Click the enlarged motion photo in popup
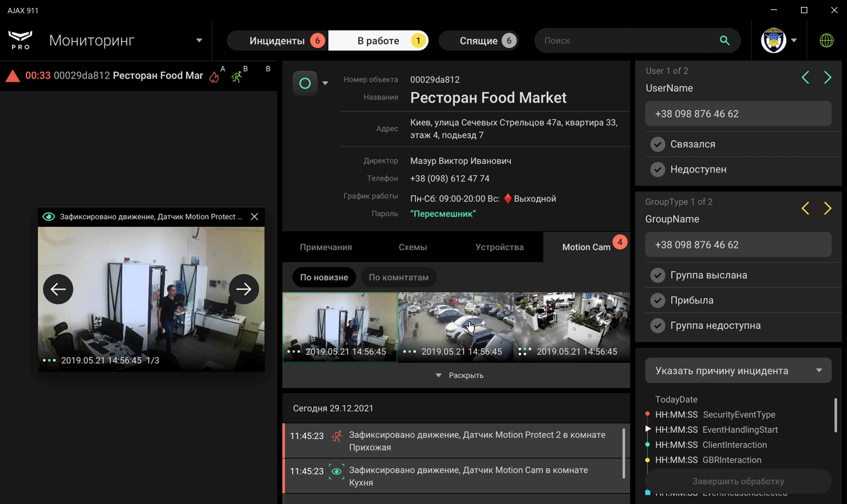Image resolution: width=847 pixels, height=504 pixels. click(x=151, y=299)
